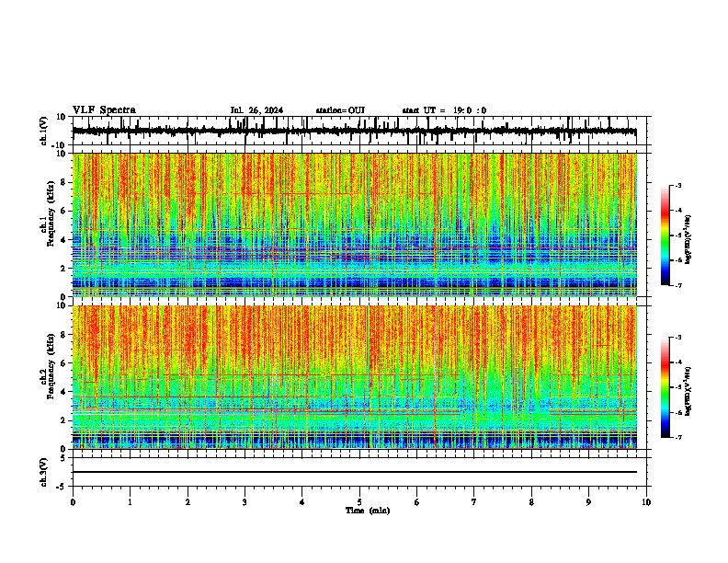728x563 pixels.
Task: Click the "10" tick on the Time axis
Action: 646,502
